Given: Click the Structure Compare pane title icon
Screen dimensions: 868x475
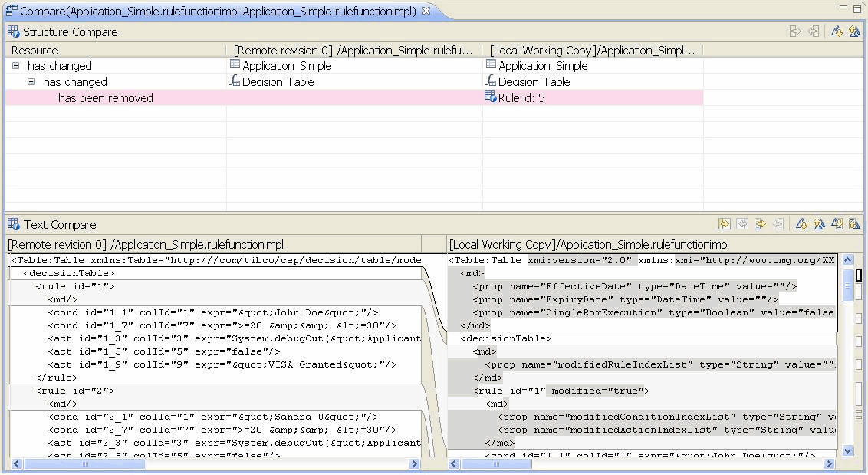Looking at the screenshot, I should click(x=13, y=31).
